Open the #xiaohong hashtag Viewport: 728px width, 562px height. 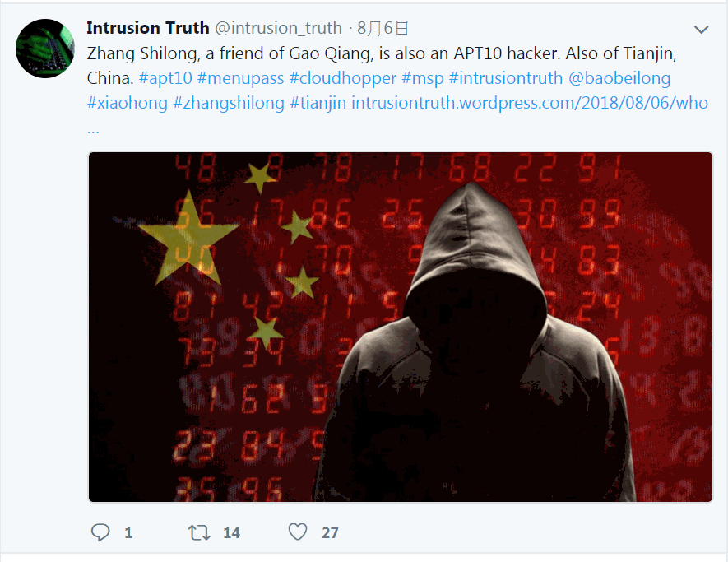pos(128,103)
